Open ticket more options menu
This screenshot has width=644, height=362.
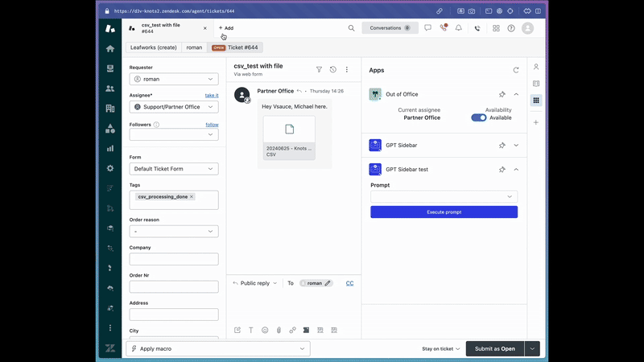point(347,70)
